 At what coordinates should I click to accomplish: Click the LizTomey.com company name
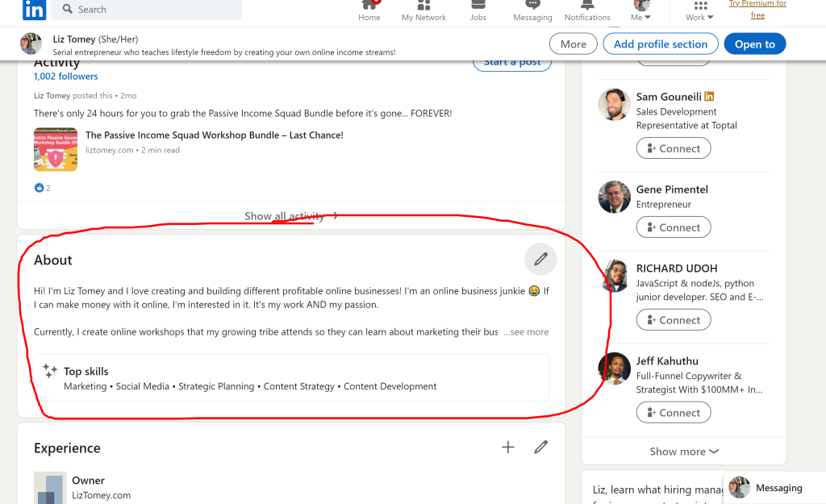[101, 495]
